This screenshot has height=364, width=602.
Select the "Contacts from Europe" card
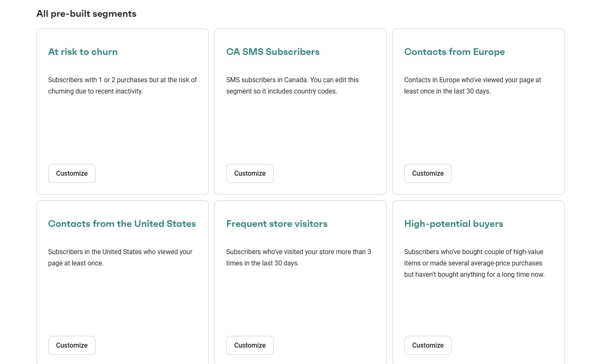pyautogui.click(x=478, y=126)
